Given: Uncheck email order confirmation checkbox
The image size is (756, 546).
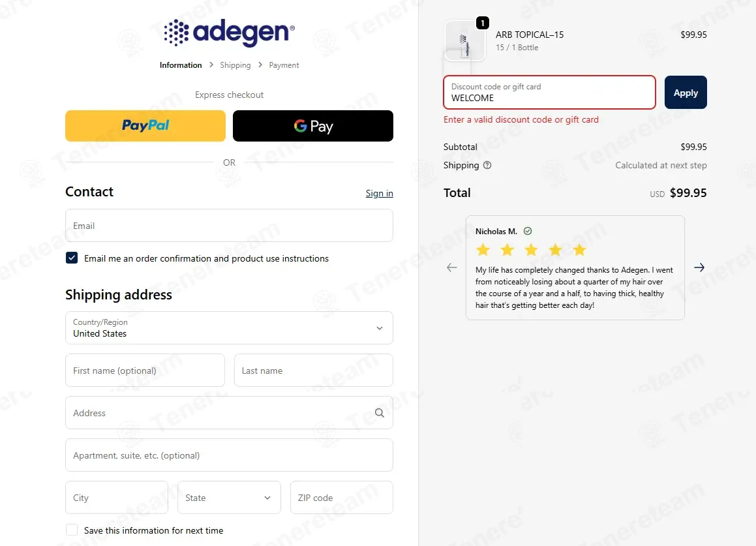Looking at the screenshot, I should click(x=72, y=258).
